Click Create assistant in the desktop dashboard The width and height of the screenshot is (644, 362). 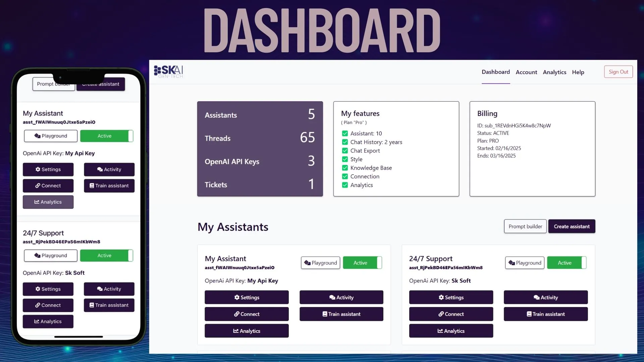point(572,226)
